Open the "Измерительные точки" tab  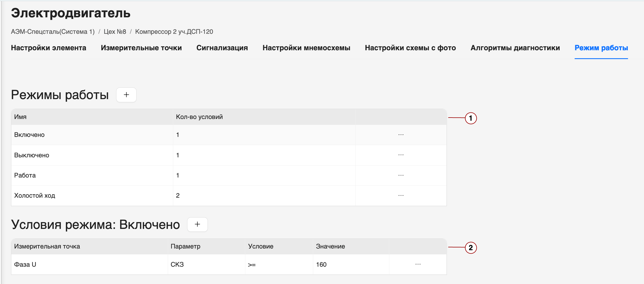[141, 48]
